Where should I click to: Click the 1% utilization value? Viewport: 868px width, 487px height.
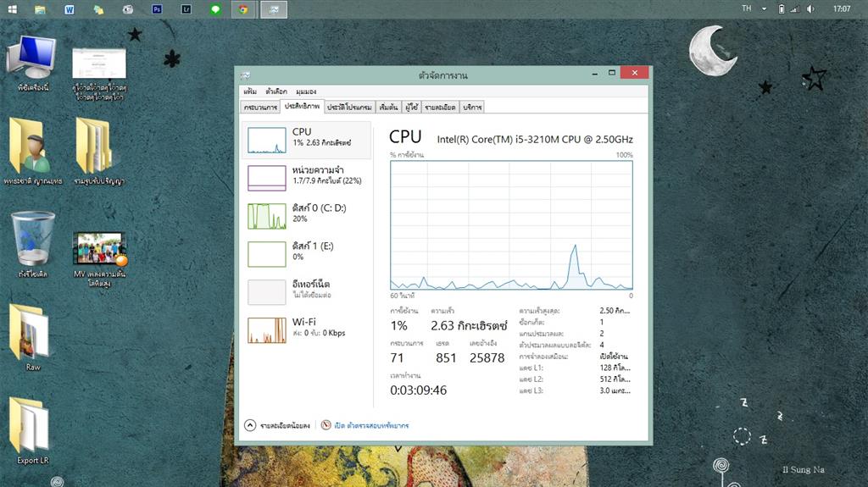click(398, 325)
